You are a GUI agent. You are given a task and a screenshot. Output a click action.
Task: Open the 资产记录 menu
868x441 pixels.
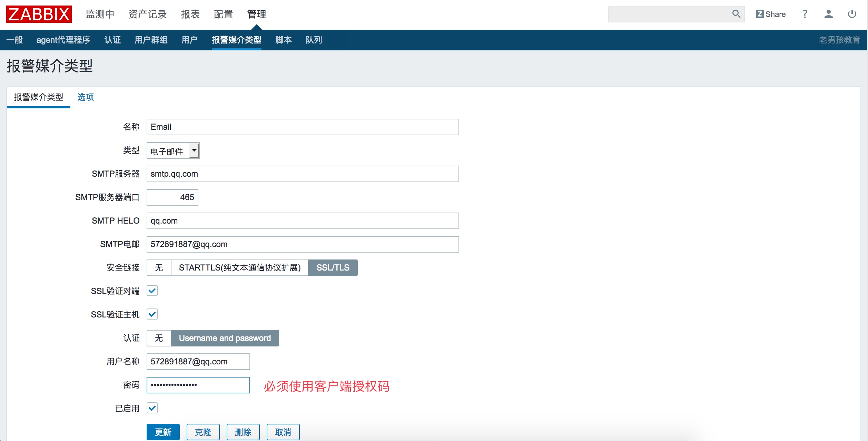coord(148,14)
